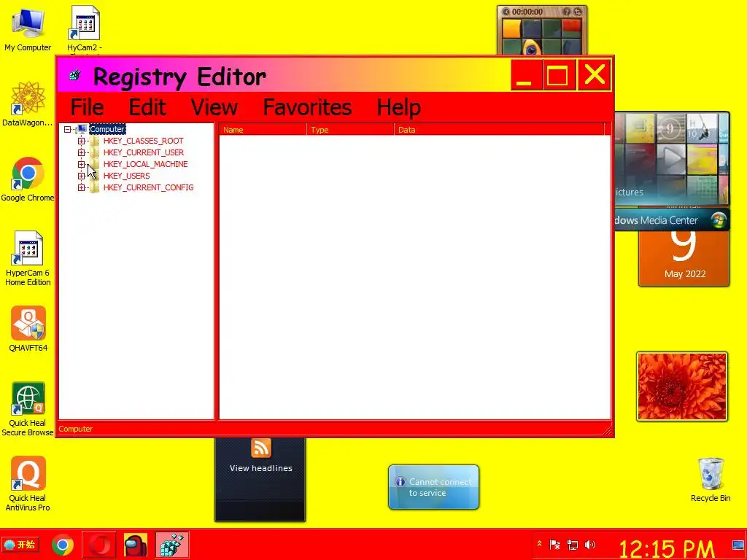Select the Computer tree item

[107, 129]
